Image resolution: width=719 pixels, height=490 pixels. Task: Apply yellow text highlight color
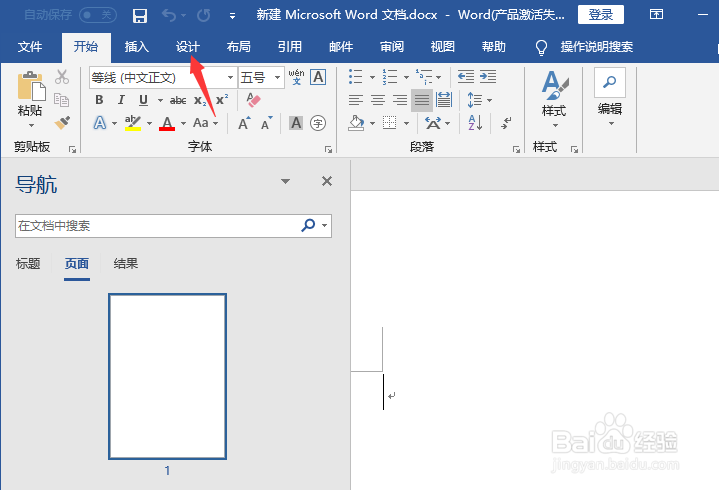133,123
